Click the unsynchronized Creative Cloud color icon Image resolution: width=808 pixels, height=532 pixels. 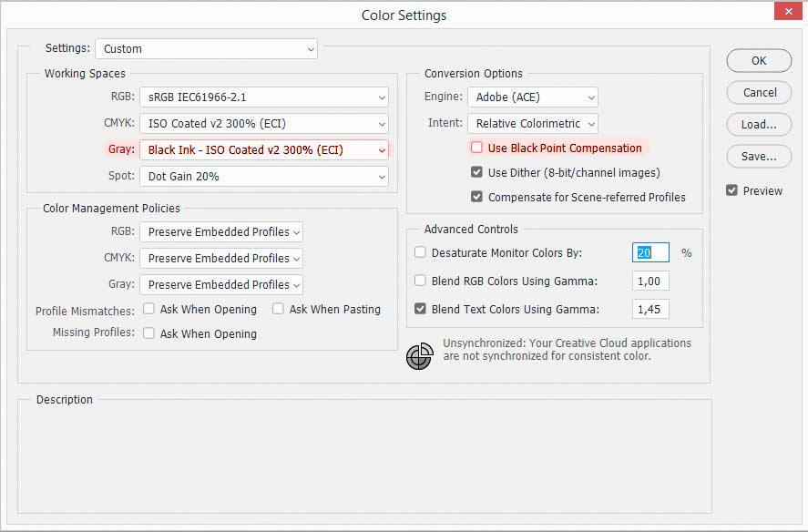(x=418, y=357)
